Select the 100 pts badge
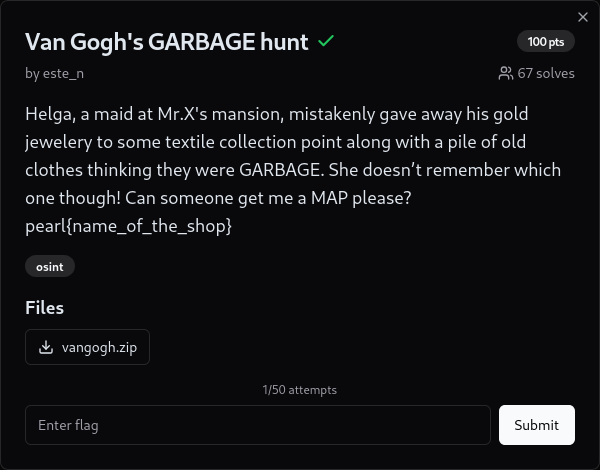Screen dimensions: 600x470 click(x=546, y=41)
